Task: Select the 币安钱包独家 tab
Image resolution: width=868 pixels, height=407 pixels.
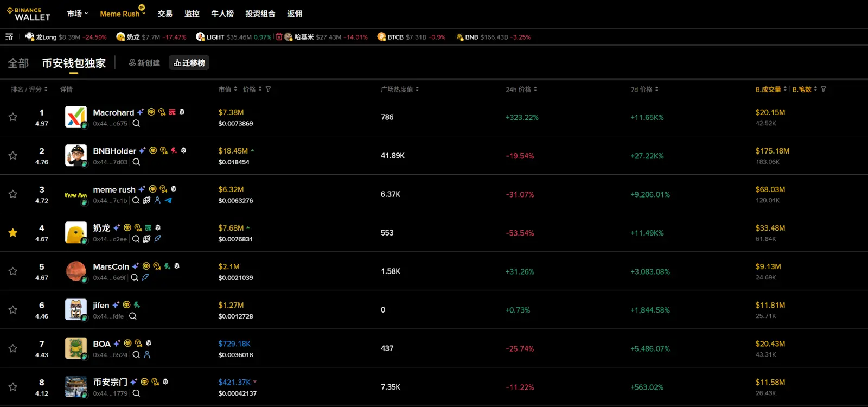Action: coord(74,63)
